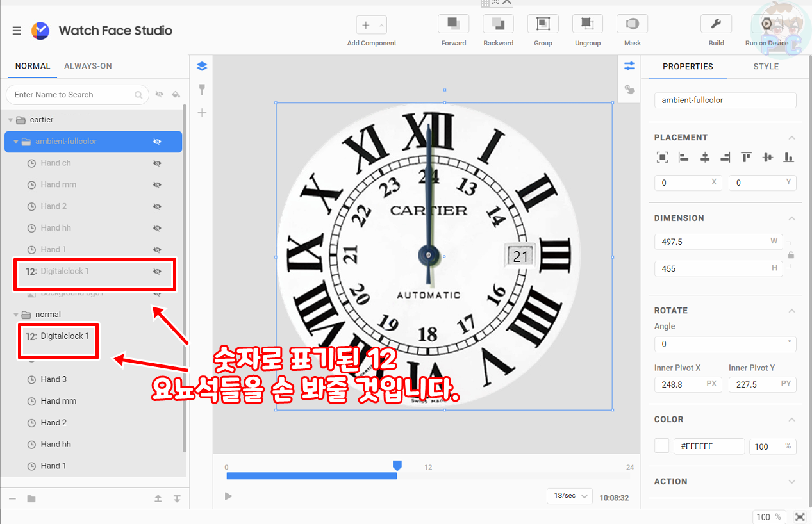Click the Group toolbar icon
Screen dimensions: 812x524
(x=543, y=24)
